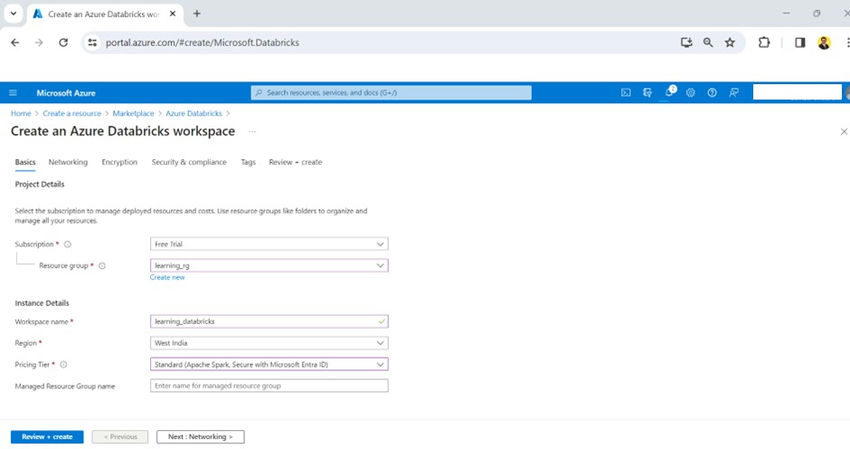Click the info icon beside Pricing Tier
The image size is (850, 449).
click(x=63, y=364)
